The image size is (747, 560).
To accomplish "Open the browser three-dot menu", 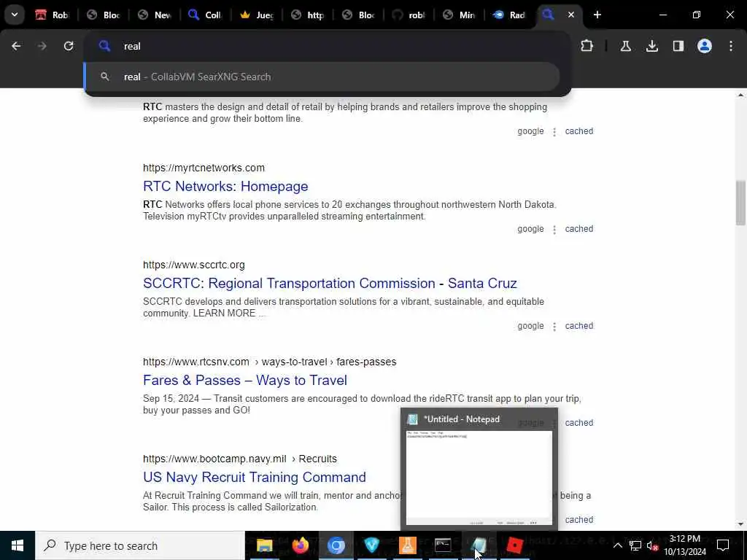I will coord(731,46).
